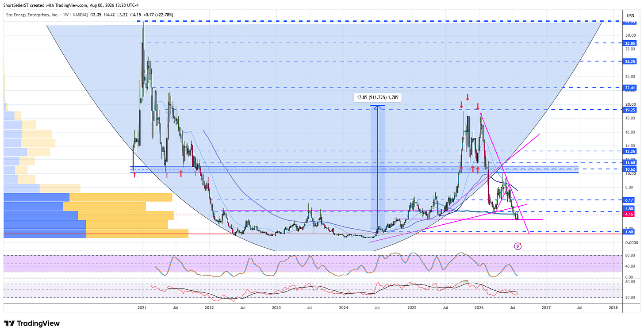
Task: Click the 2022 label on time axis
Action: [x=209, y=307]
